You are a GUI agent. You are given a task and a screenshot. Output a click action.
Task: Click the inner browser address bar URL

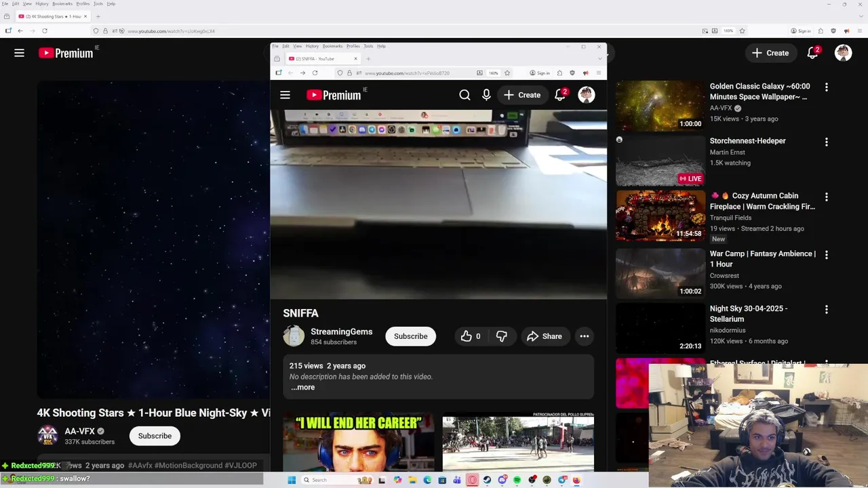(407, 73)
